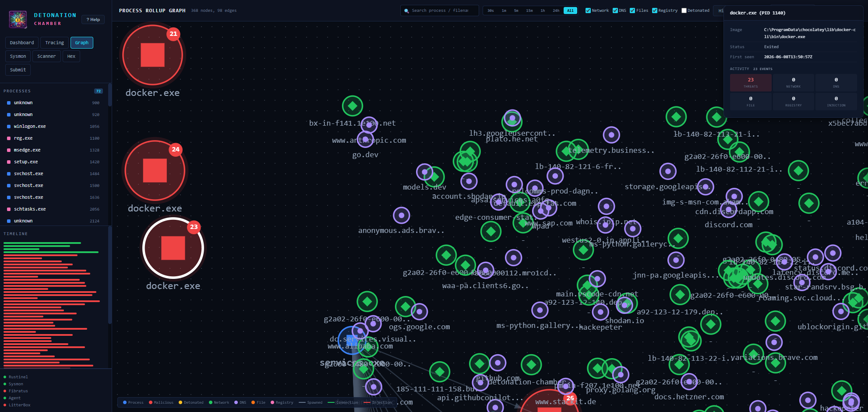
Task: Uncheck the Network filter checkbox
Action: (x=588, y=11)
